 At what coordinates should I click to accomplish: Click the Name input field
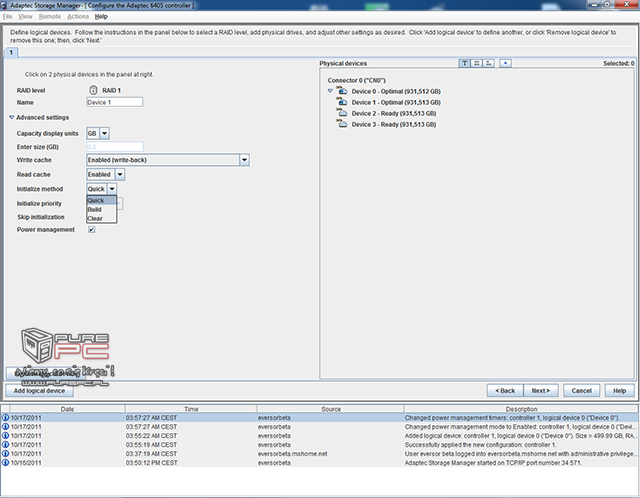tap(114, 102)
